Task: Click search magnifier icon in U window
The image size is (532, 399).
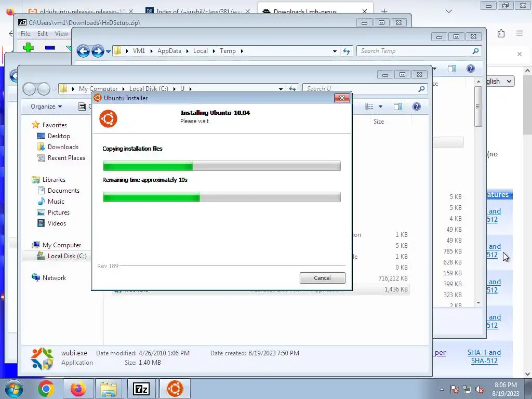Action: (421, 89)
